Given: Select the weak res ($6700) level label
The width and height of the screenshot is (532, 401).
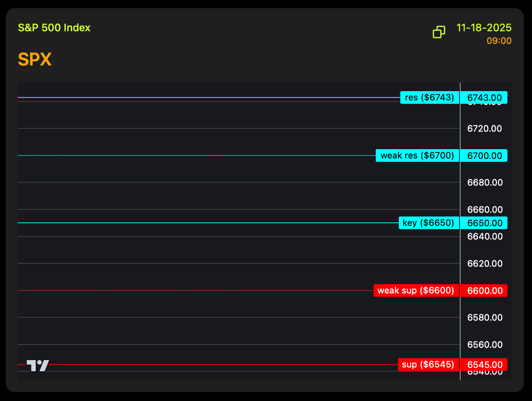Looking at the screenshot, I should click(417, 155).
